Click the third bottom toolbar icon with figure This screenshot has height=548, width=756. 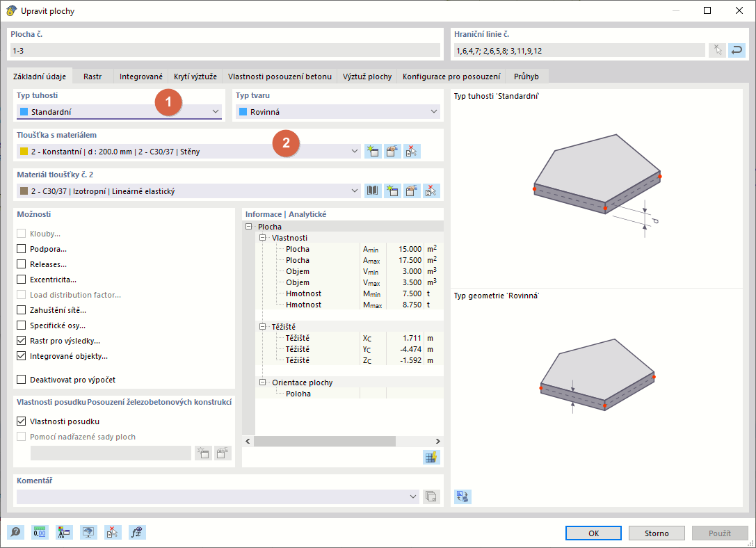(64, 532)
